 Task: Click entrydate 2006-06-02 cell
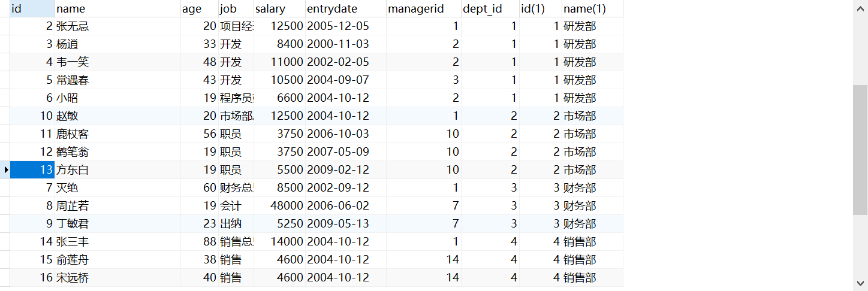[345, 206]
